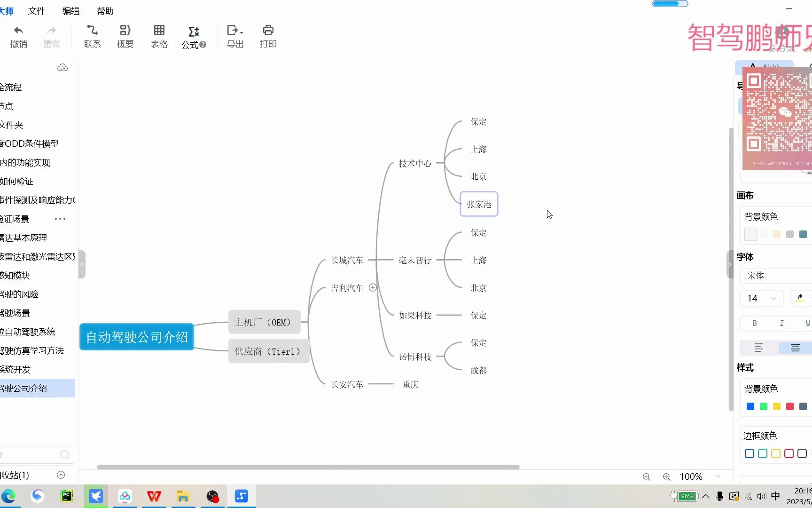The height and width of the screenshot is (508, 812).
Task: Insert a Table (表格)
Action: point(159,37)
